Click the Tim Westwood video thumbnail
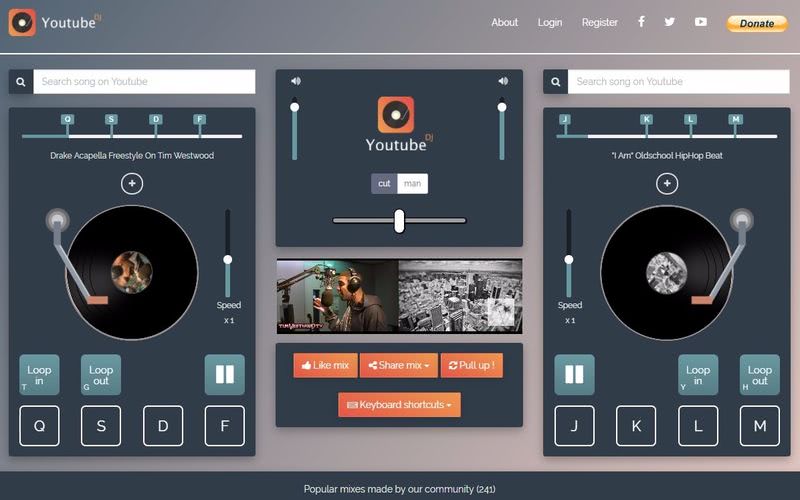 (x=337, y=296)
